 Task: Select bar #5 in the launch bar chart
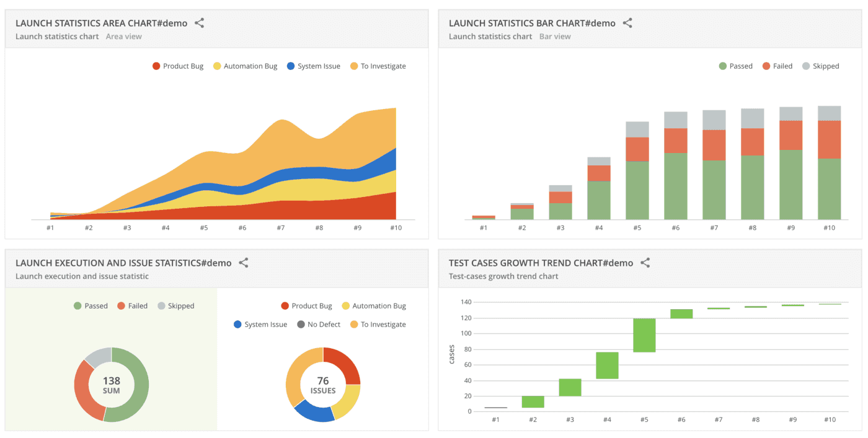click(637, 171)
